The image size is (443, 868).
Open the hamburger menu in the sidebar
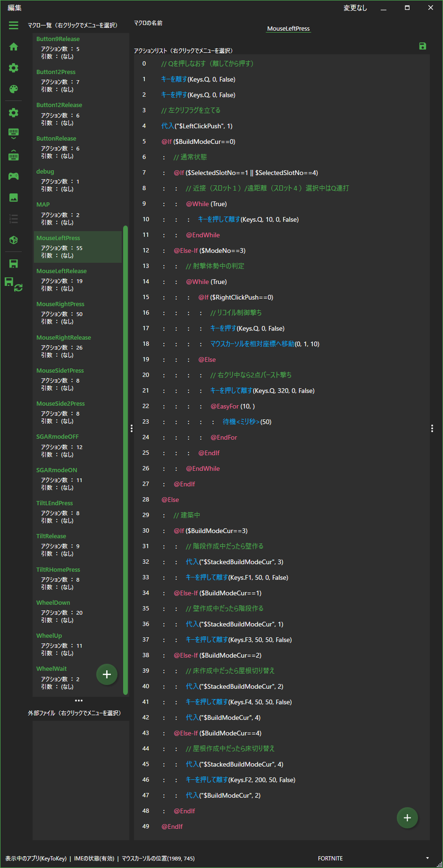(13, 25)
